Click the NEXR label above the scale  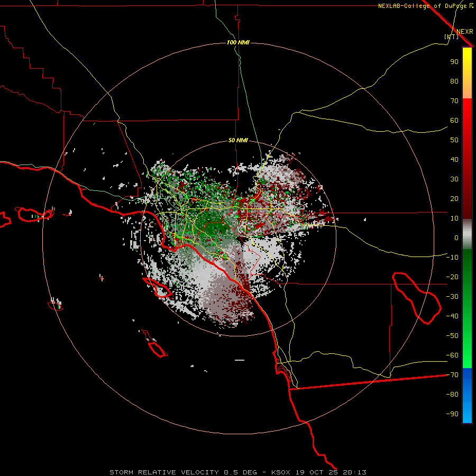[465, 32]
